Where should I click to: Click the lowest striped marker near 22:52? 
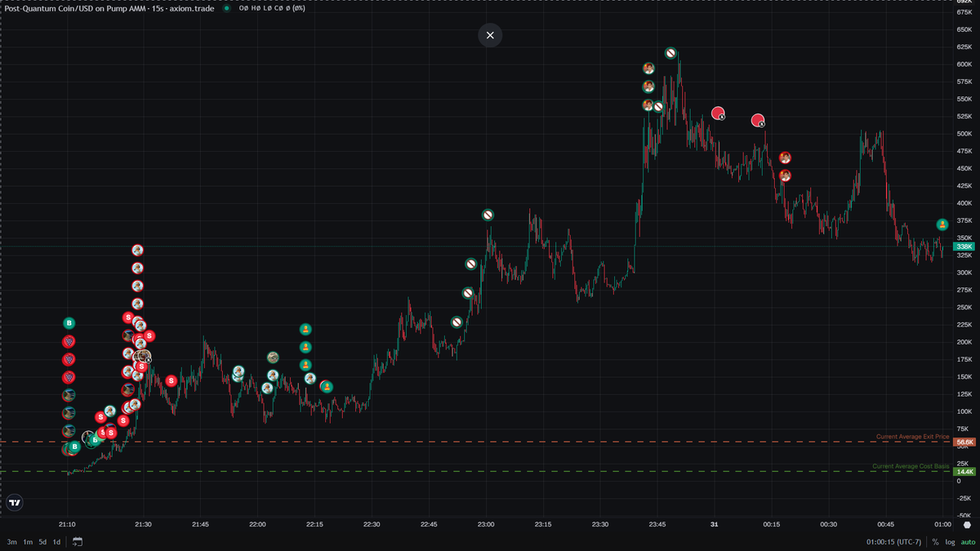point(457,322)
